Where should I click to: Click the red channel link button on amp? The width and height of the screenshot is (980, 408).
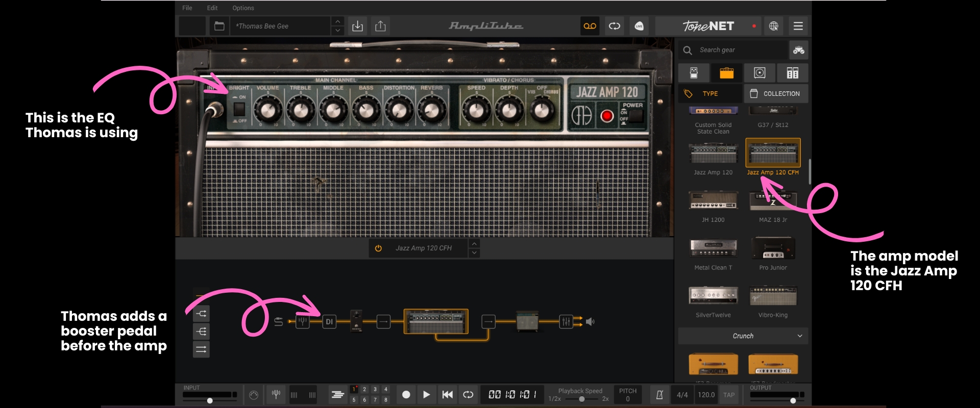pyautogui.click(x=607, y=116)
